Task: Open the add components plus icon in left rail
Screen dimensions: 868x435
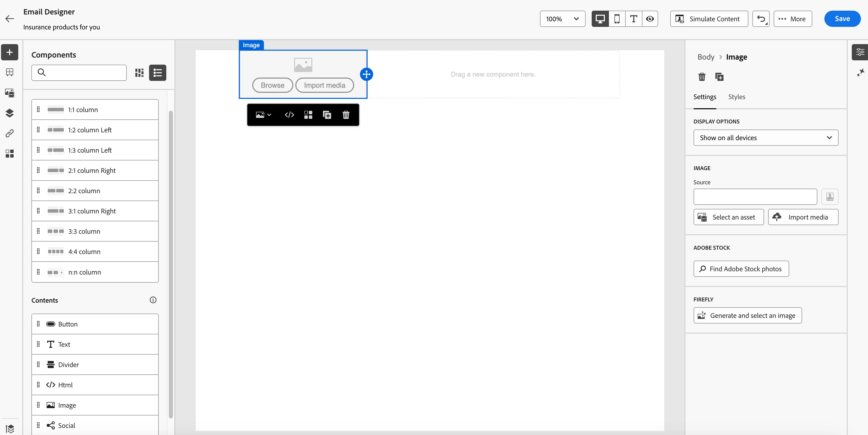Action: [x=10, y=52]
